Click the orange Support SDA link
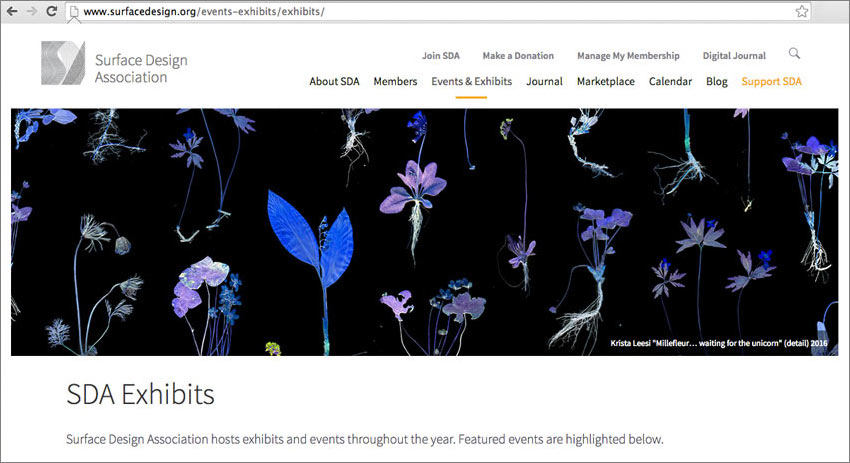Viewport: 850px width, 463px height. [771, 81]
